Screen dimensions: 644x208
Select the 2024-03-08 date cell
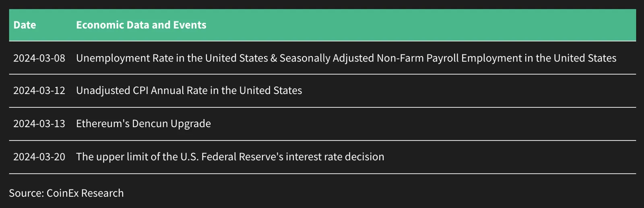tap(39, 58)
